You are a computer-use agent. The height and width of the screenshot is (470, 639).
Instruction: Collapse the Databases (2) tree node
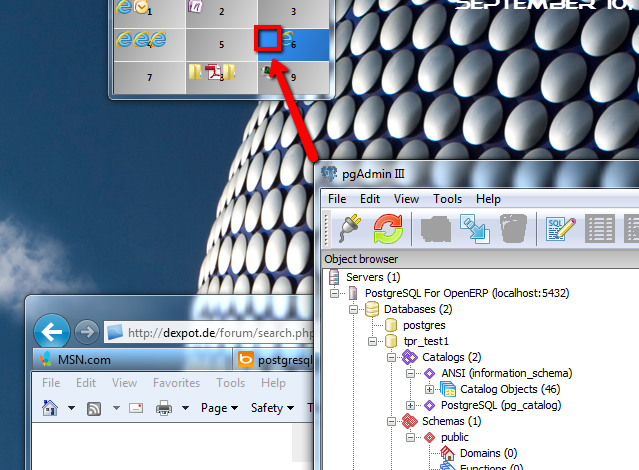(x=354, y=309)
